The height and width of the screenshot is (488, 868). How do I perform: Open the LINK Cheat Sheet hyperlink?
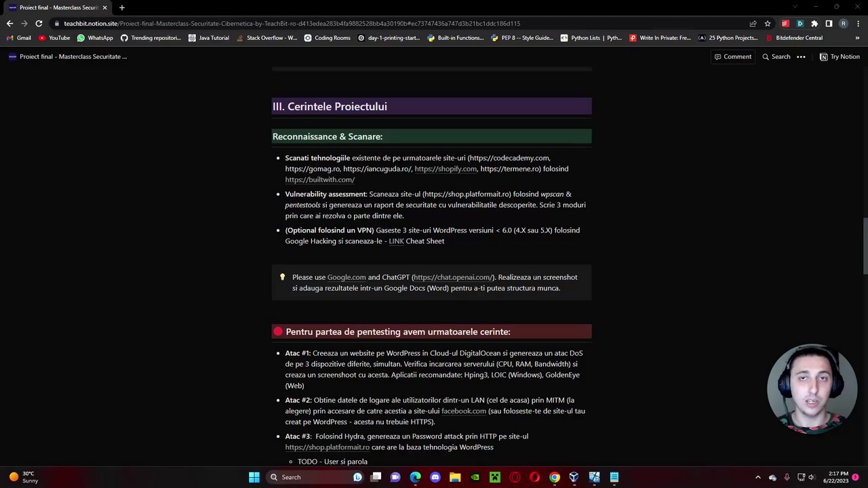click(396, 241)
